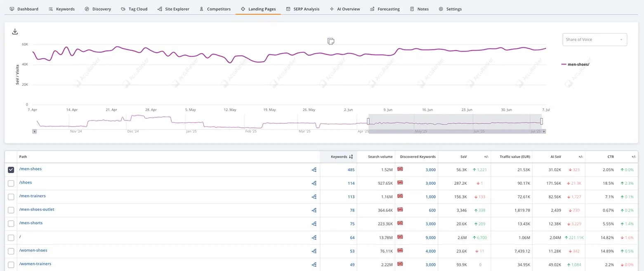Click the tree icon in /women-shoes row
The height and width of the screenshot is (271, 644).
coord(314,251)
